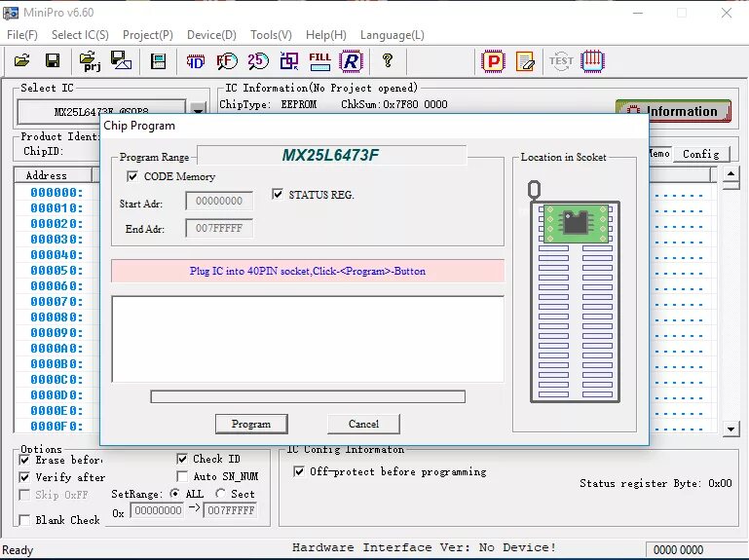
Task: Toggle Verify after checkbox
Action: (24, 477)
